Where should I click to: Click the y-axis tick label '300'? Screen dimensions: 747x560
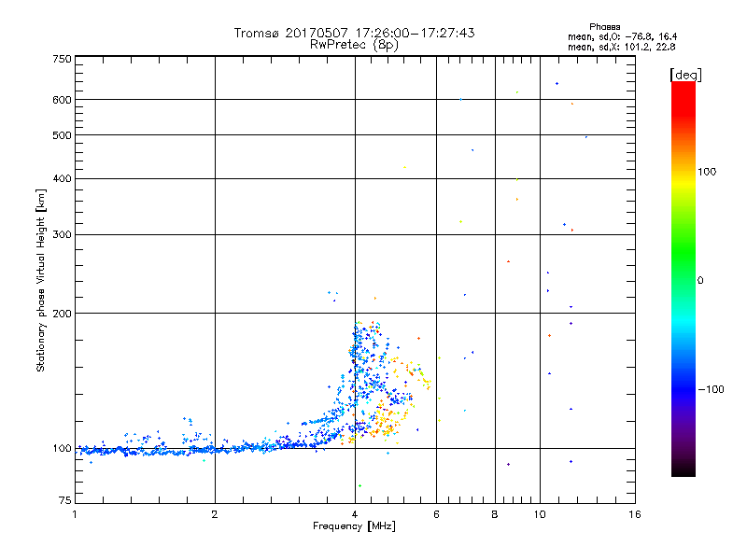pos(62,234)
